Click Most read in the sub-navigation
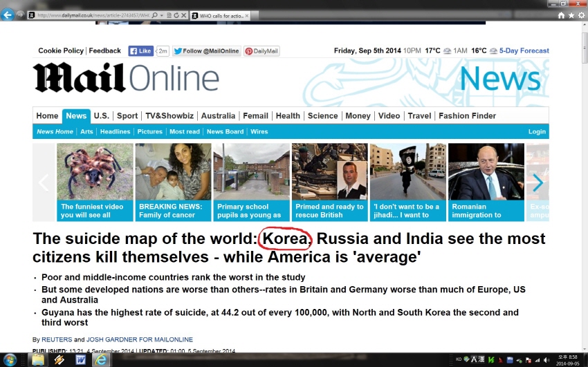The height and width of the screenshot is (367, 588). point(185,131)
